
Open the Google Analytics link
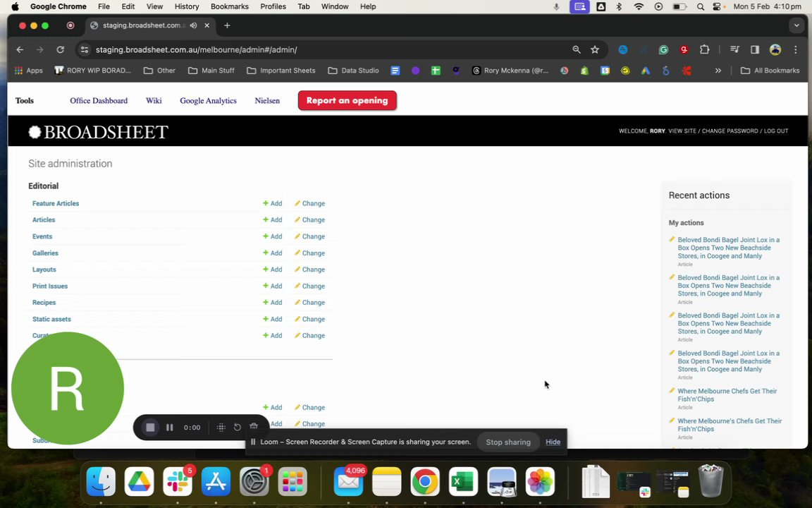click(208, 101)
